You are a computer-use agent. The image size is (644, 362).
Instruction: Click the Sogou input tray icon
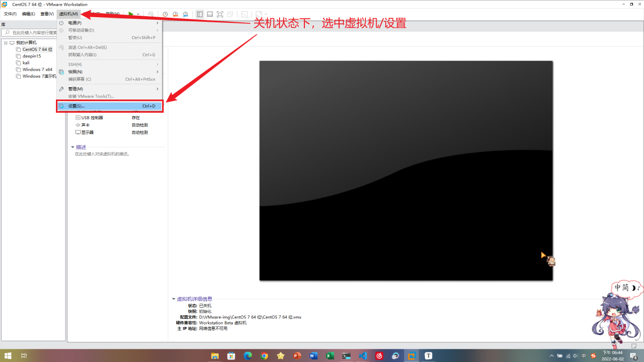coord(593,356)
